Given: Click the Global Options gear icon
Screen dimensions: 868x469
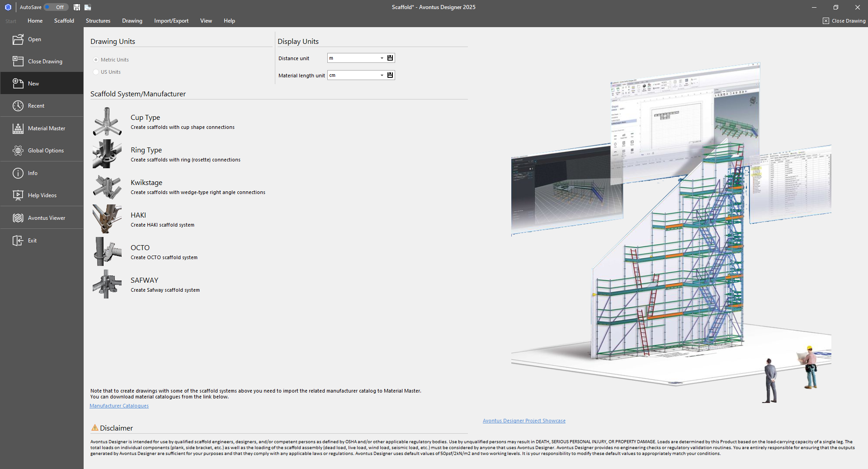Looking at the screenshot, I should [18, 151].
